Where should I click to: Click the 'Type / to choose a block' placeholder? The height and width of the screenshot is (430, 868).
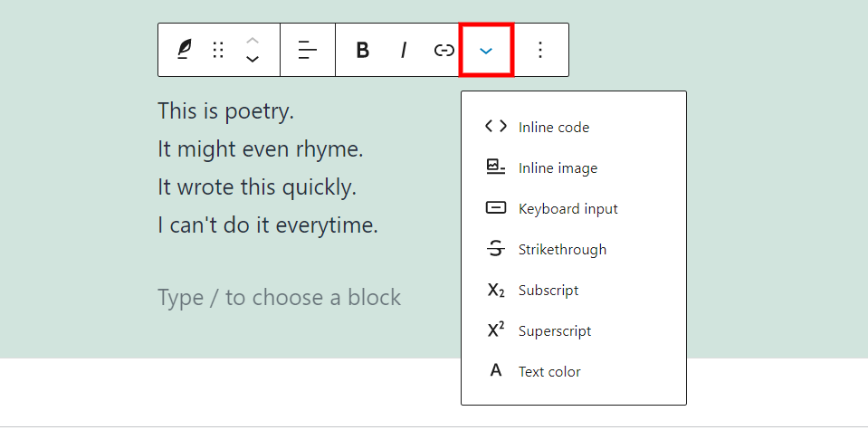(279, 298)
